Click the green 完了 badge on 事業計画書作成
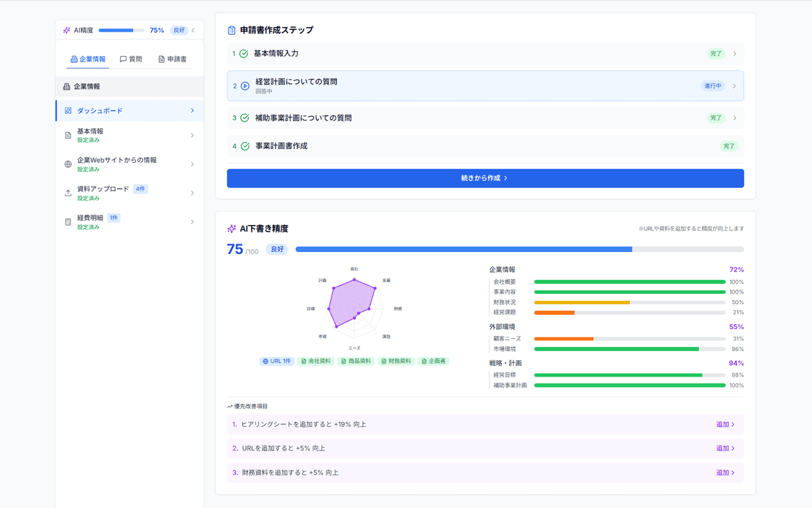The width and height of the screenshot is (812, 508). 729,146
